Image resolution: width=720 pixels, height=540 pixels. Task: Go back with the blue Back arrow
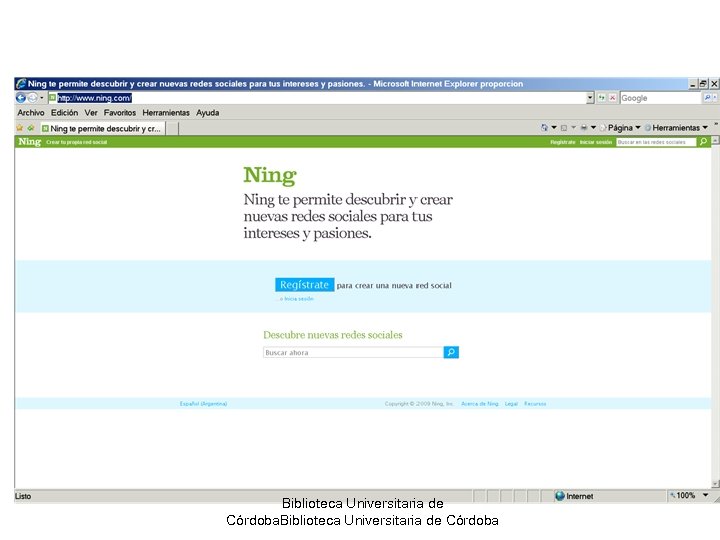tap(20, 98)
